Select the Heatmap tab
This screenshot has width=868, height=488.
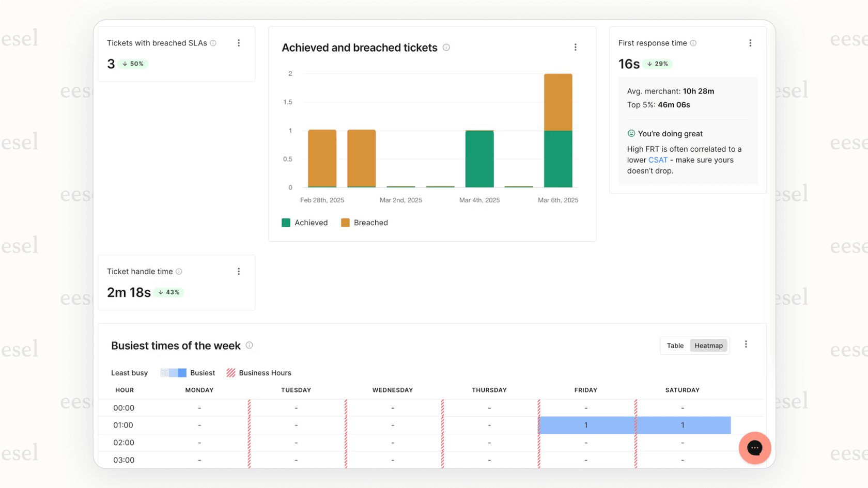(x=708, y=345)
